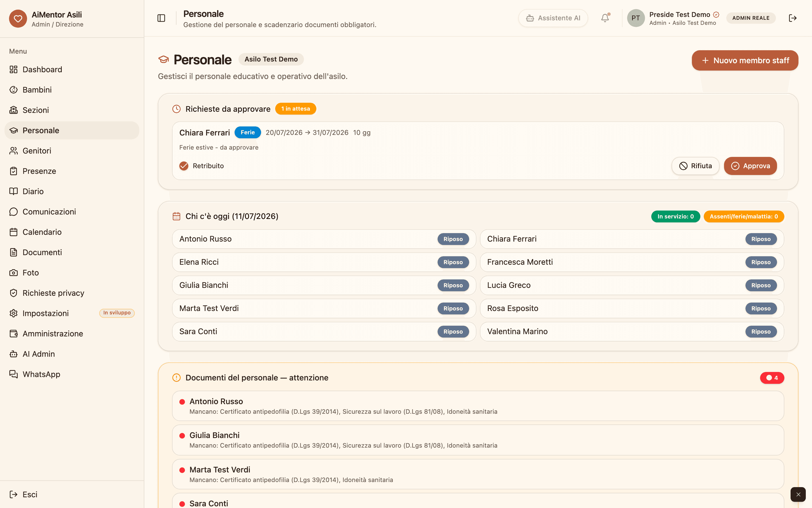Select Marta Test Verdi in today's list

click(324, 308)
